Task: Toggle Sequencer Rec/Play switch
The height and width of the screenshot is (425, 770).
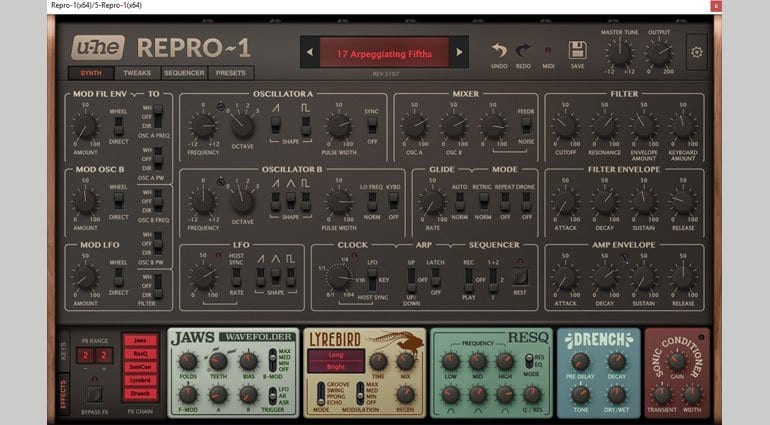Action: tap(468, 280)
